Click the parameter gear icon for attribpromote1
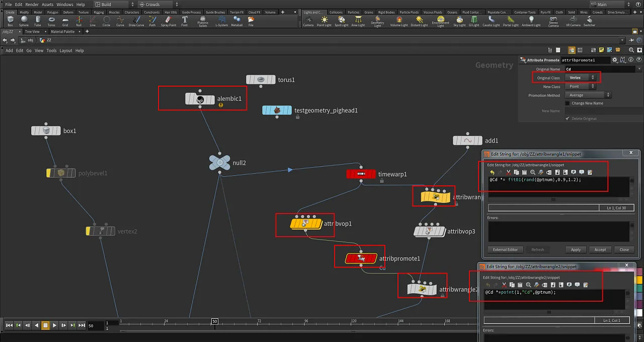The height and width of the screenshot is (342, 644). (x=615, y=60)
